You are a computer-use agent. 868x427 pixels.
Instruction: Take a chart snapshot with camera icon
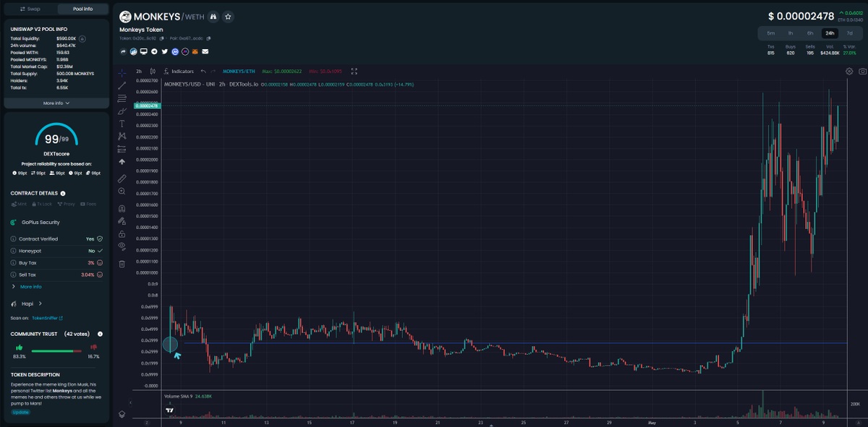click(862, 72)
